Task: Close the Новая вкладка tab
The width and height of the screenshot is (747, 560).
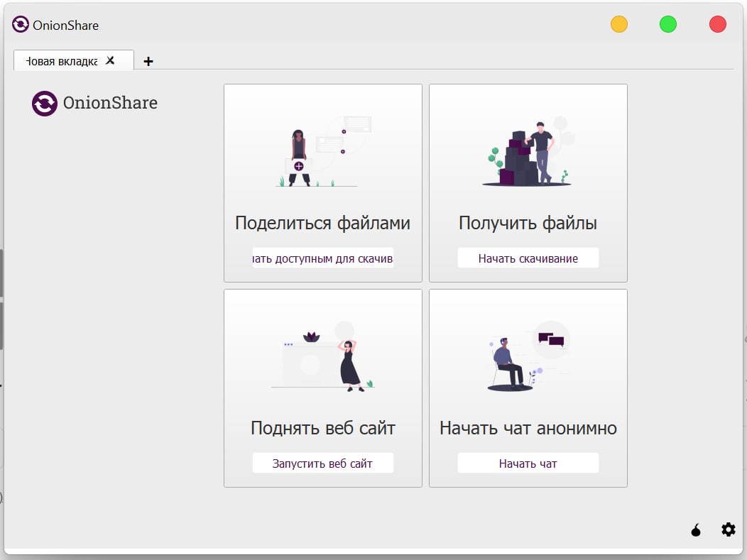Action: pyautogui.click(x=110, y=60)
